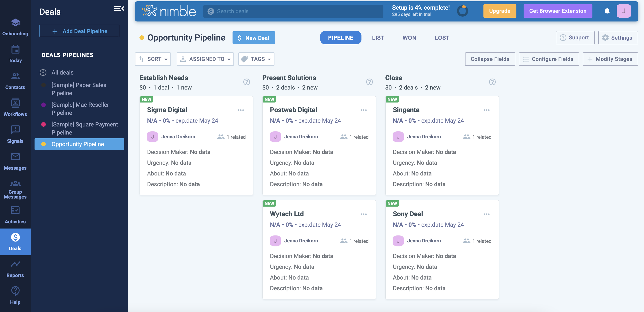Open the Signals sidebar section
This screenshot has width=644, height=312.
coord(15,134)
